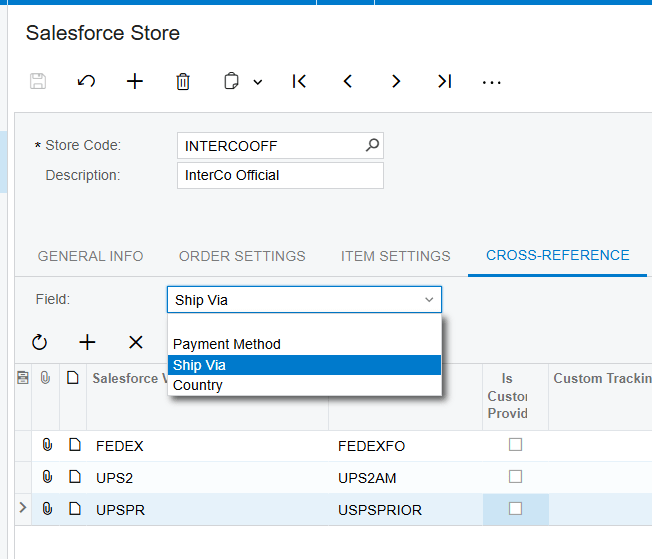Select the UPS2 cell
Image resolution: width=652 pixels, height=559 pixels.
[207, 477]
